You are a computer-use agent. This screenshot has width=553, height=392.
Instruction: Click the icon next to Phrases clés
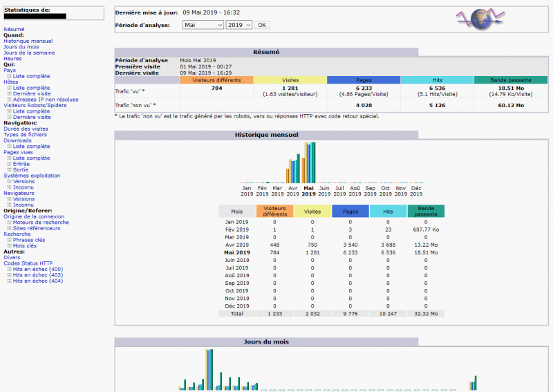[x=10, y=240]
